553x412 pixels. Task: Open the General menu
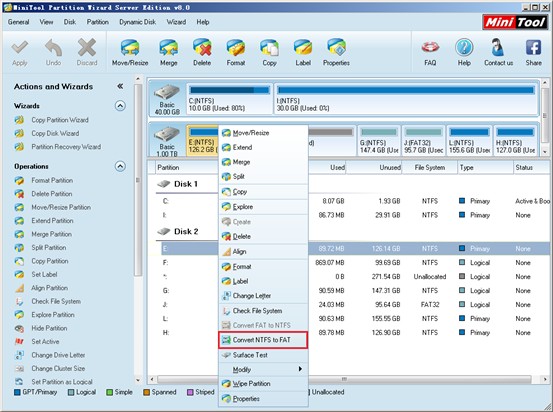pyautogui.click(x=18, y=22)
